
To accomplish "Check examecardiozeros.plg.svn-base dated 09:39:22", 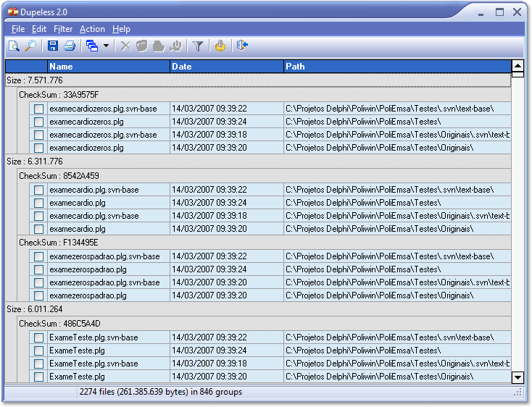I will (x=38, y=109).
